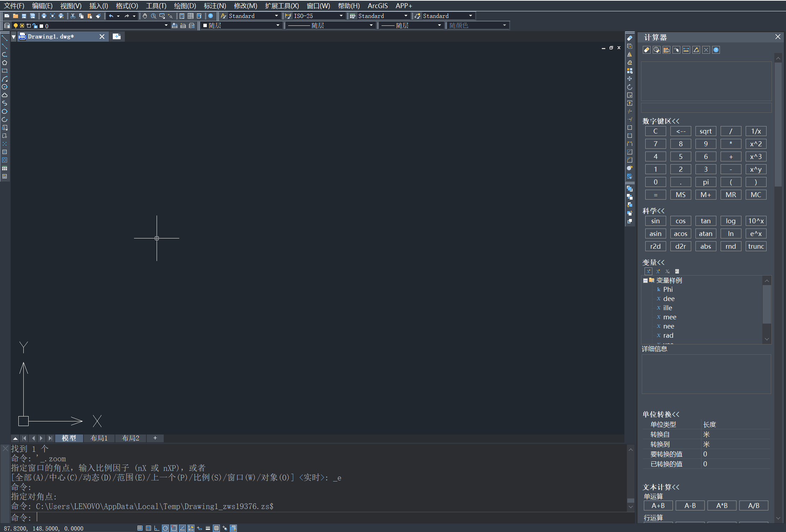Image resolution: width=786 pixels, height=532 pixels.
Task: Toggle Dynamic UCS in status bar
Action: 191,528
